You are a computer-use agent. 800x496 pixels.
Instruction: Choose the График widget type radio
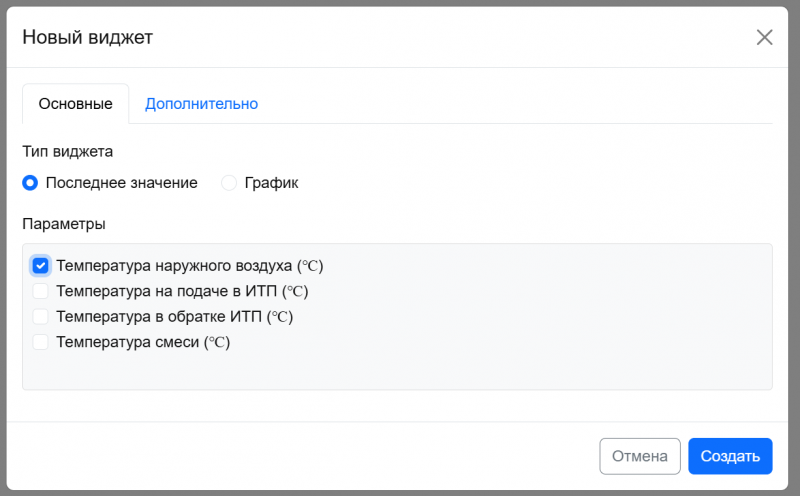[x=229, y=183]
